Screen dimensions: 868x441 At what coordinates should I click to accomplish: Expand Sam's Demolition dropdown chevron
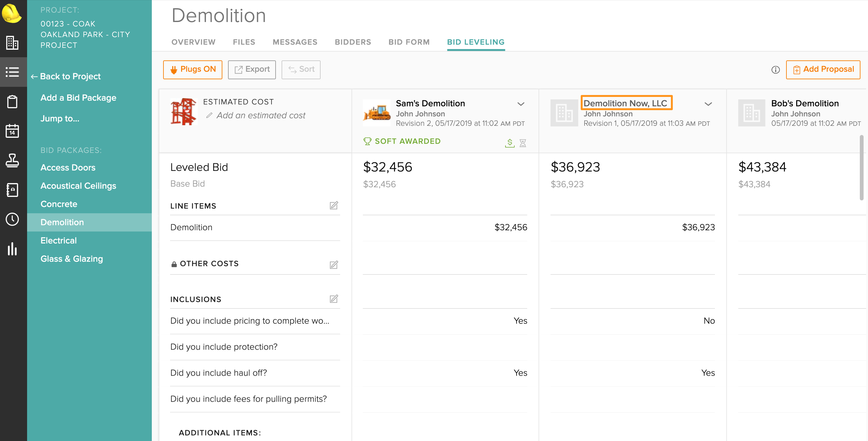click(x=521, y=104)
